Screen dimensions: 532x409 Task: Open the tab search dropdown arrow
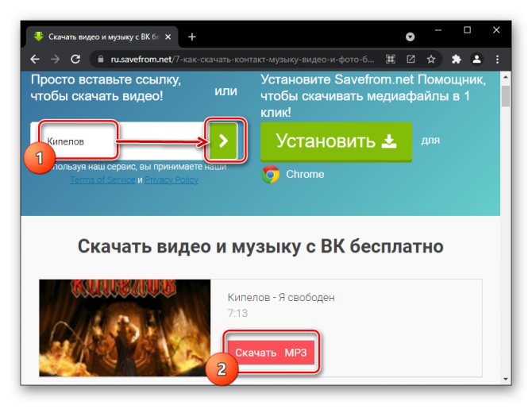(410, 37)
